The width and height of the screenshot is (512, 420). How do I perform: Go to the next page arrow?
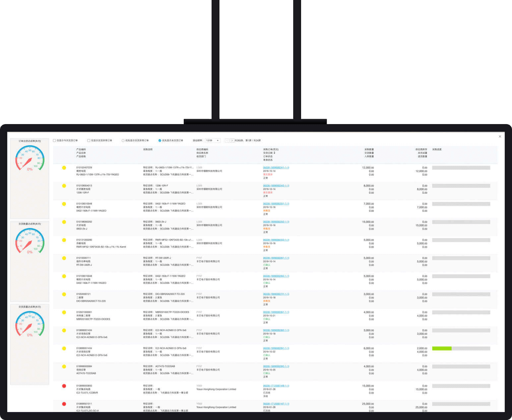232,141
